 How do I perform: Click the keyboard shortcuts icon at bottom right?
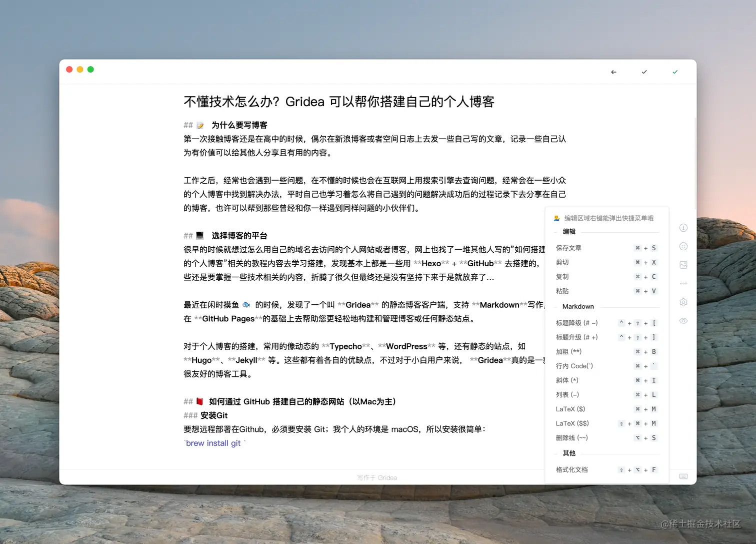point(683,476)
